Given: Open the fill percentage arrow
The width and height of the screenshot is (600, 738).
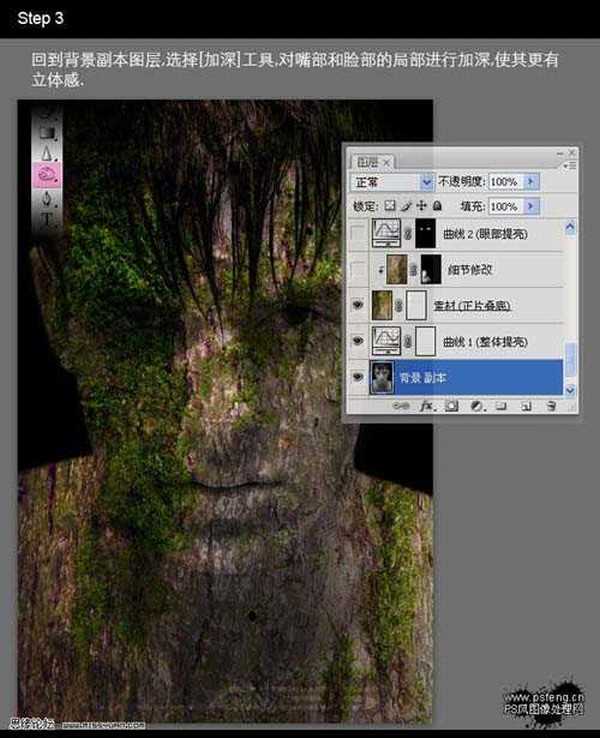Looking at the screenshot, I should (x=531, y=205).
